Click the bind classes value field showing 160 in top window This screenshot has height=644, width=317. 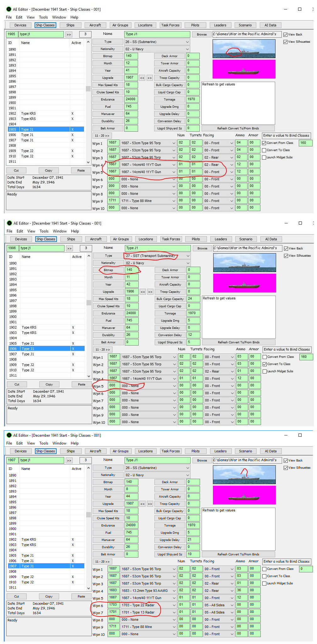(x=305, y=143)
